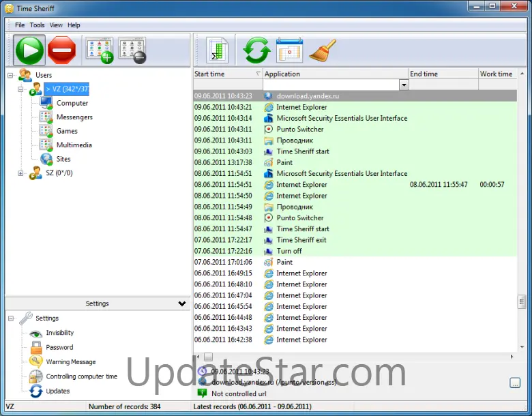Collapse the Settings panel chevron
Screen dimensions: 532x416
coord(182,303)
